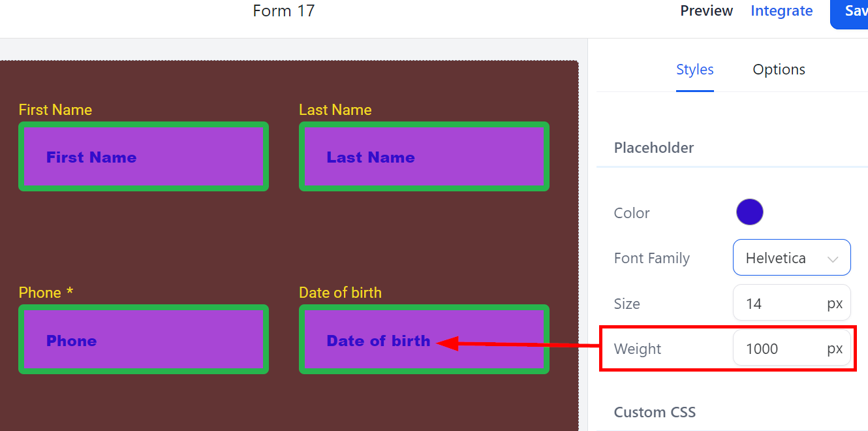Select the First Name field label

tap(55, 110)
